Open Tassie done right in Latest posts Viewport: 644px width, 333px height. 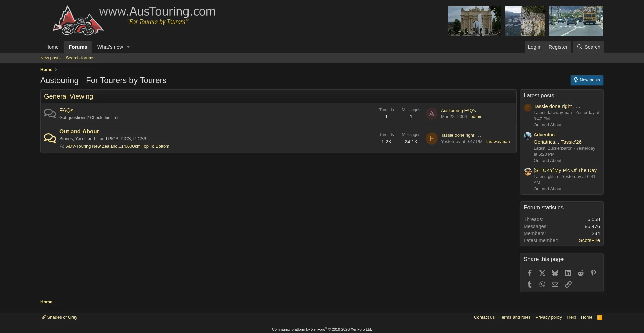pos(556,106)
